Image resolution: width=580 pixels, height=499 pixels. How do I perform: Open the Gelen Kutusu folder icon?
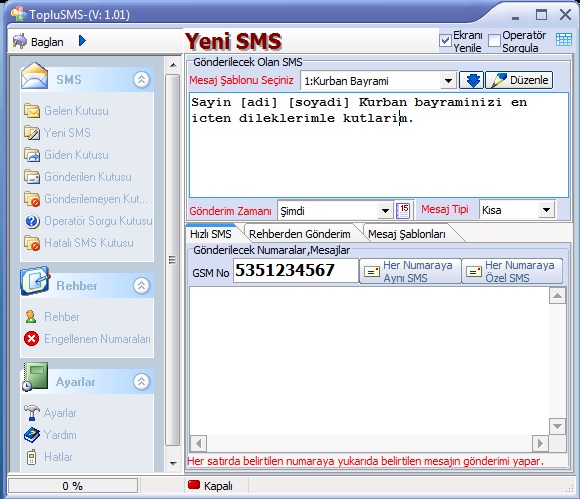tap(32, 111)
